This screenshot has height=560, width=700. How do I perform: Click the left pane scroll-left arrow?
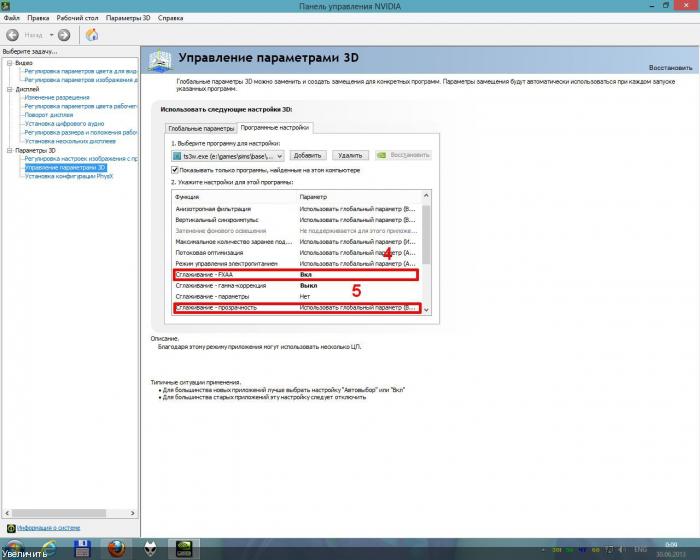7,513
